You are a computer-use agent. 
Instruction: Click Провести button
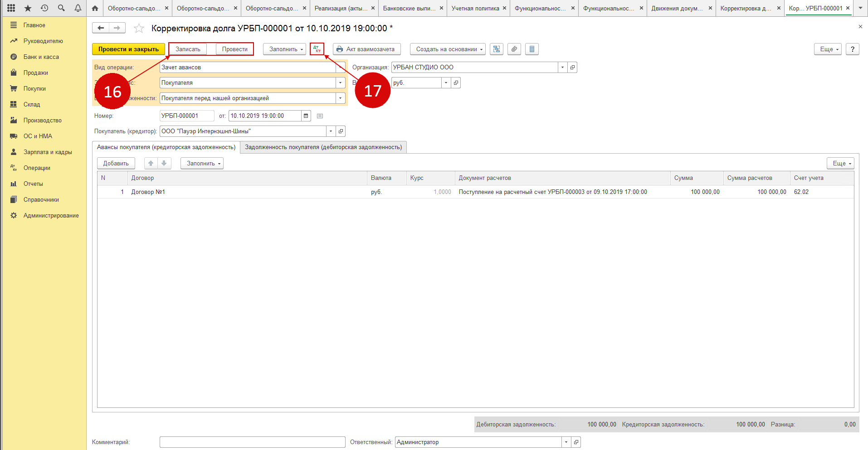tap(235, 49)
